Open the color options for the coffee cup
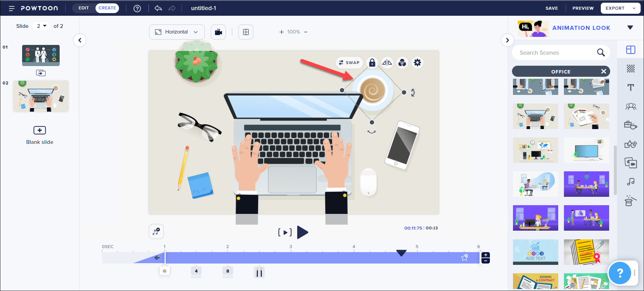 [402, 63]
